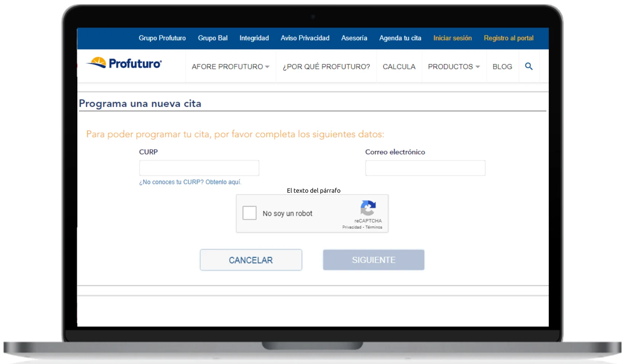Screen dimensions: 634x364
Task: Click the CURP input field
Action: tap(199, 168)
